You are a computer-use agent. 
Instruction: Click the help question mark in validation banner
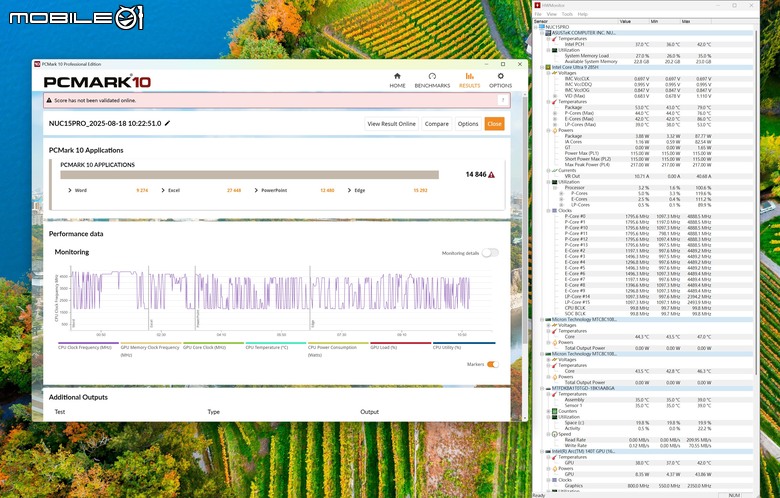pos(503,100)
